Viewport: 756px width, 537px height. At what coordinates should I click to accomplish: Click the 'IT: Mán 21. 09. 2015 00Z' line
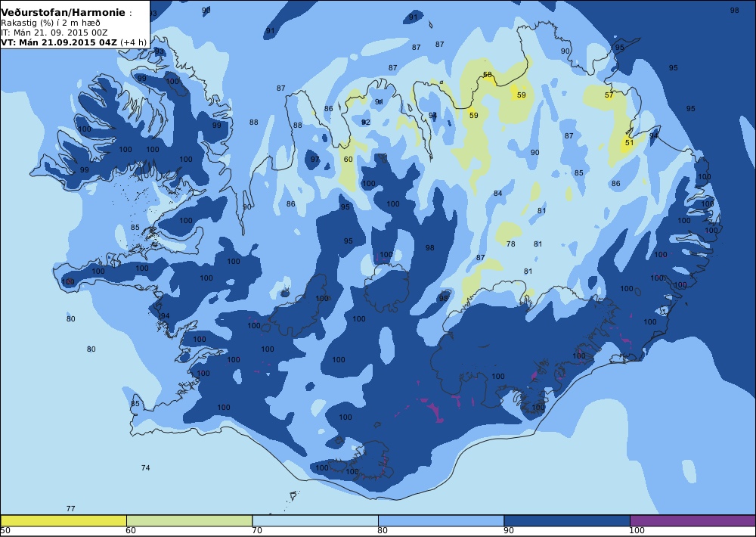tap(54, 33)
